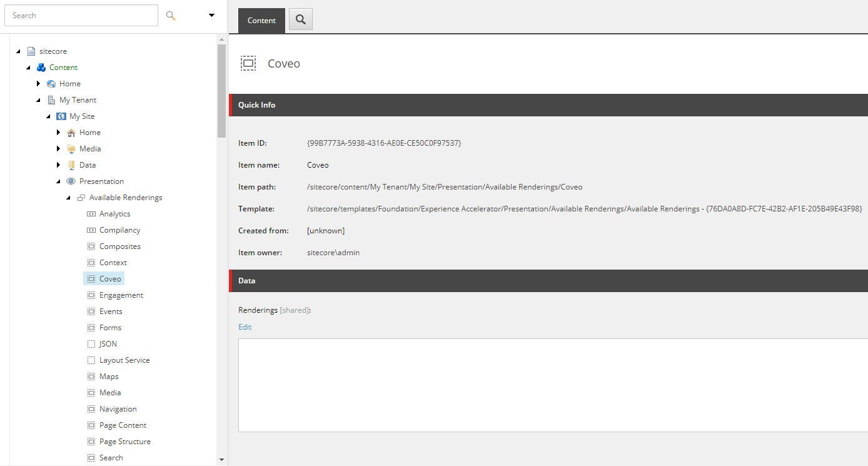
Task: Click the Edit link under Renderings
Action: click(x=245, y=327)
